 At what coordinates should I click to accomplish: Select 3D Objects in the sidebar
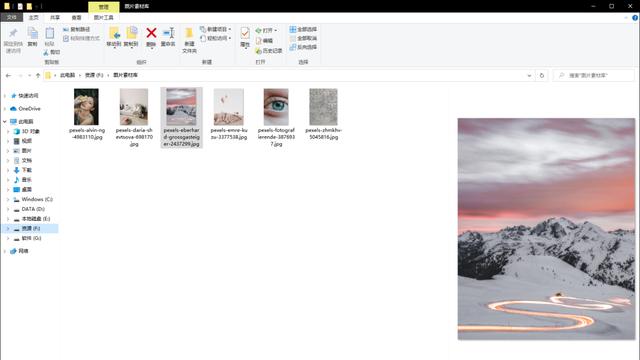(x=31, y=131)
